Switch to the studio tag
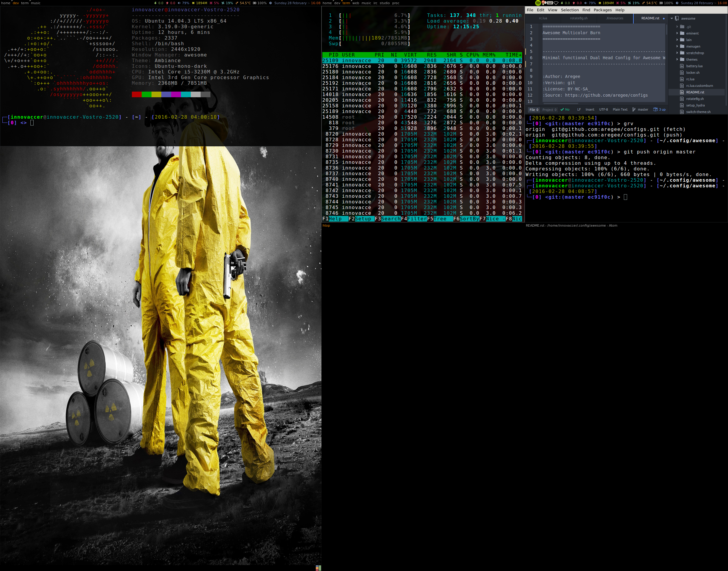 [x=385, y=3]
